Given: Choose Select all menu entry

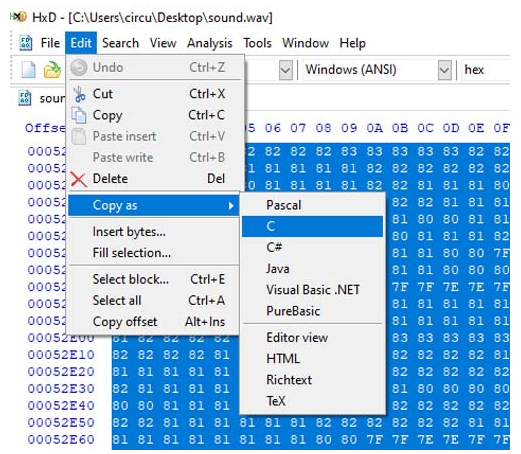Looking at the screenshot, I should pyautogui.click(x=154, y=301).
